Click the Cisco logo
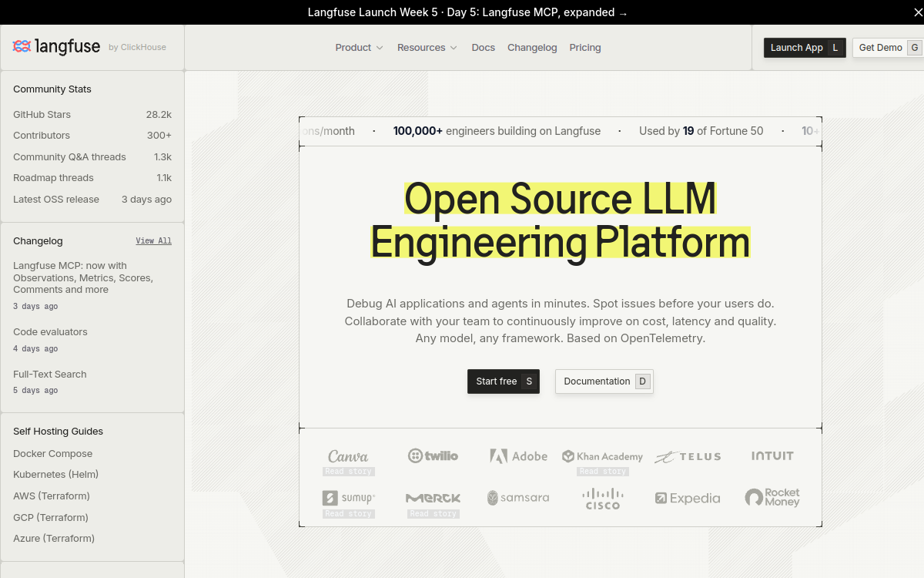Screen dimensions: 924x578 602,499
